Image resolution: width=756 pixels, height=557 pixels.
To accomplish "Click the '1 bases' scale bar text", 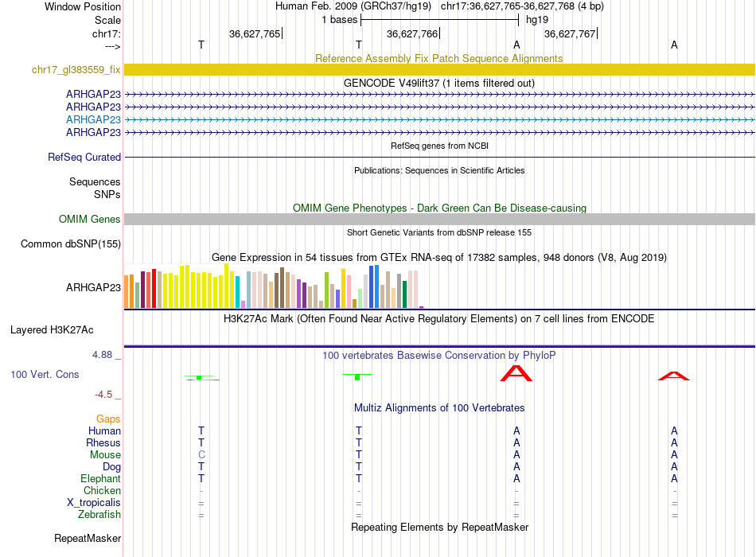I will click(340, 20).
